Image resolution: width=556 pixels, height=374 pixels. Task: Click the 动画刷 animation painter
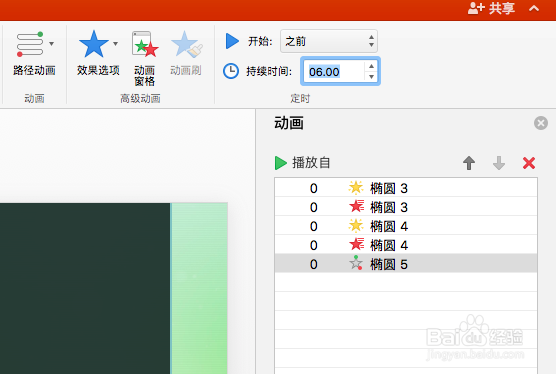186,53
